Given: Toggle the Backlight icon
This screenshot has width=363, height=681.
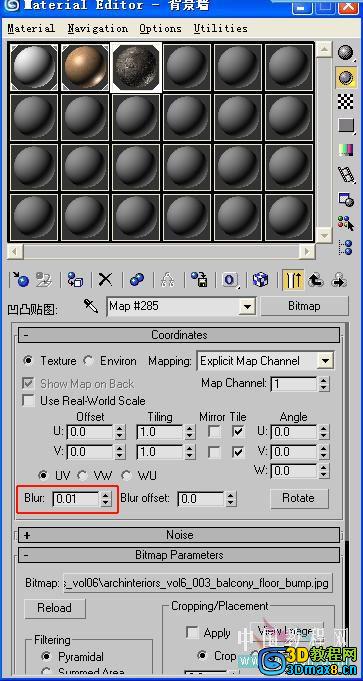Looking at the screenshot, I should point(346,77).
